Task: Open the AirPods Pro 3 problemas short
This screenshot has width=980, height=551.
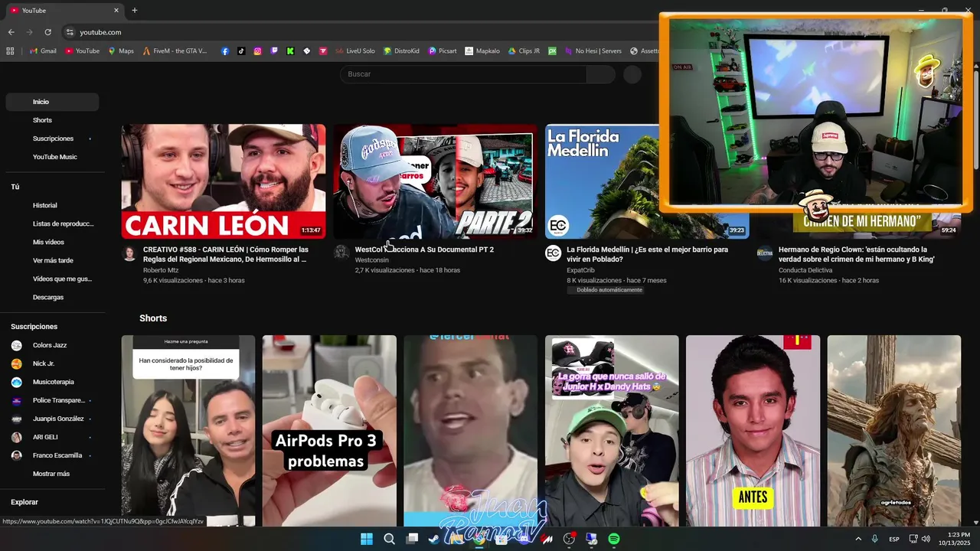Action: pos(329,431)
